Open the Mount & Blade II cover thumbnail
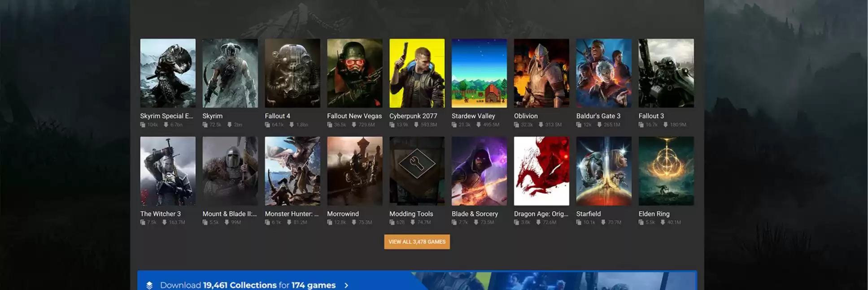This screenshot has height=290, width=868. tap(230, 171)
